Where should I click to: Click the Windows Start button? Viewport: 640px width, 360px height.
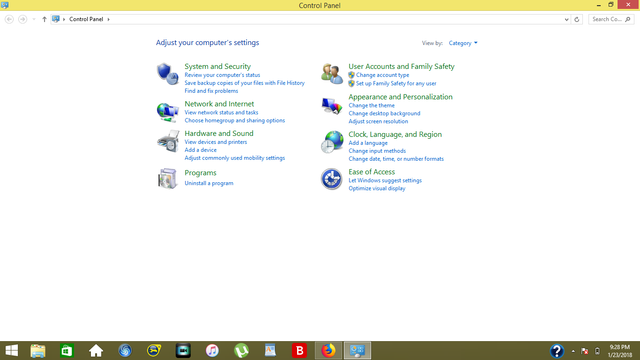pyautogui.click(x=12, y=351)
